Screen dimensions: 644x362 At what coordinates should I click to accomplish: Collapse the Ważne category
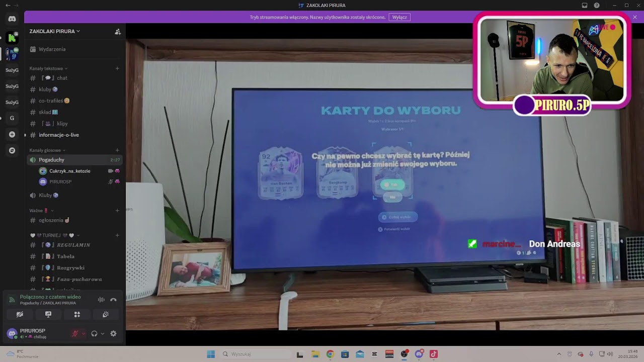pyautogui.click(x=41, y=211)
